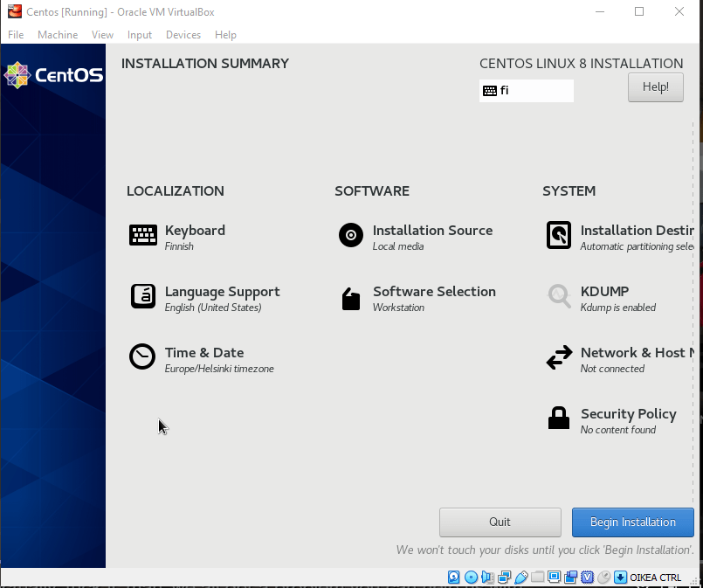Open the VirtualBox Help menu
The height and width of the screenshot is (588, 703).
225,35
